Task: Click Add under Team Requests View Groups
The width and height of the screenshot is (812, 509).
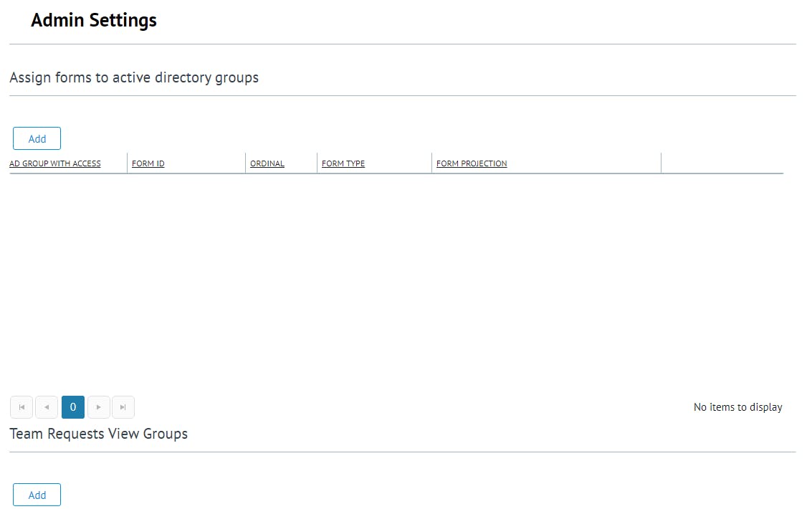Action: pos(37,495)
